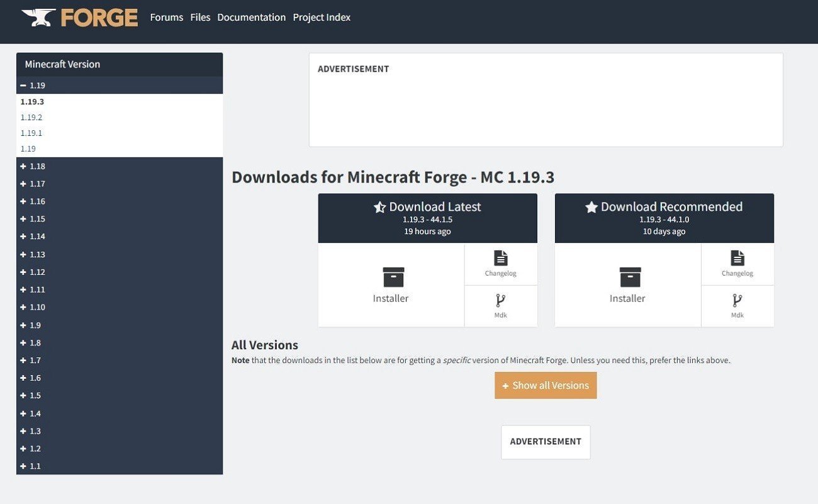818x504 pixels.
Task: Open the Forums menu item
Action: [167, 18]
